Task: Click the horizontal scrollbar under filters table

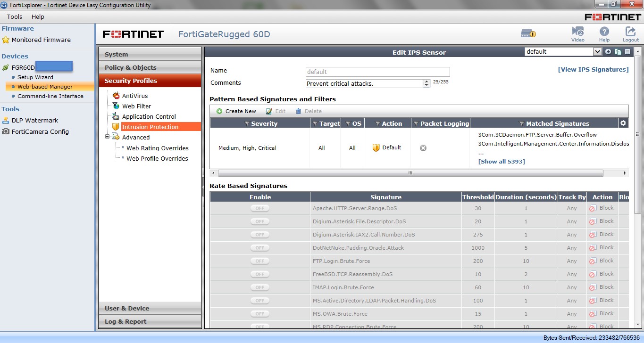Action: [x=410, y=173]
